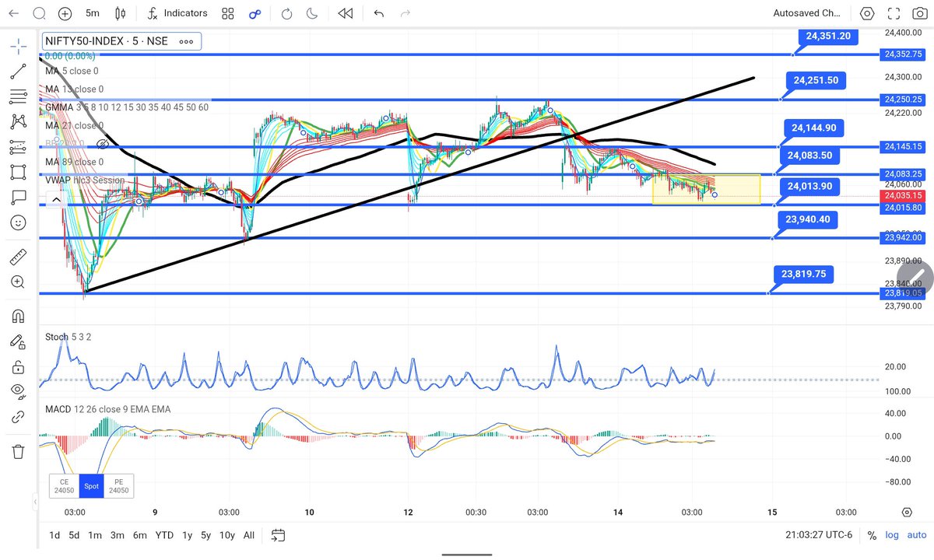This screenshot has width=934, height=560.
Task: Add a symbol with the plus icon
Action: pos(65,13)
